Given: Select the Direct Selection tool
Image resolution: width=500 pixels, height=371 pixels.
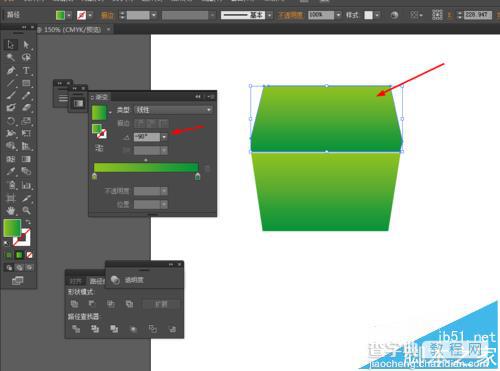Looking at the screenshot, I should [x=26, y=45].
